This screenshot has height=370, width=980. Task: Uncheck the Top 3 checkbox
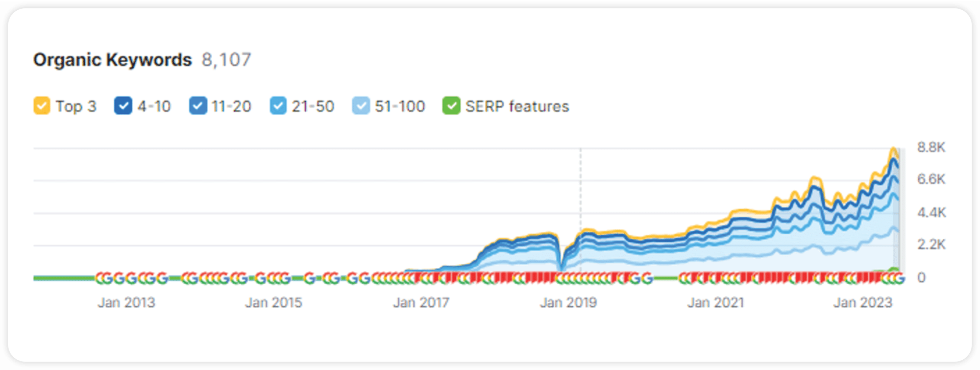[x=42, y=106]
